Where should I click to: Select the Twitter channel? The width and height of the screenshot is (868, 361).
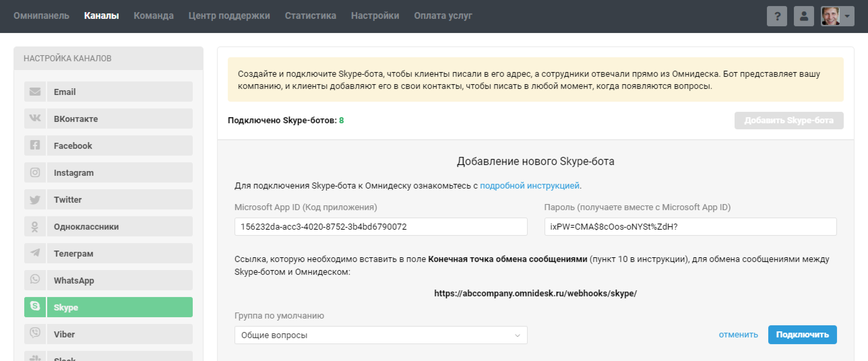(x=120, y=199)
